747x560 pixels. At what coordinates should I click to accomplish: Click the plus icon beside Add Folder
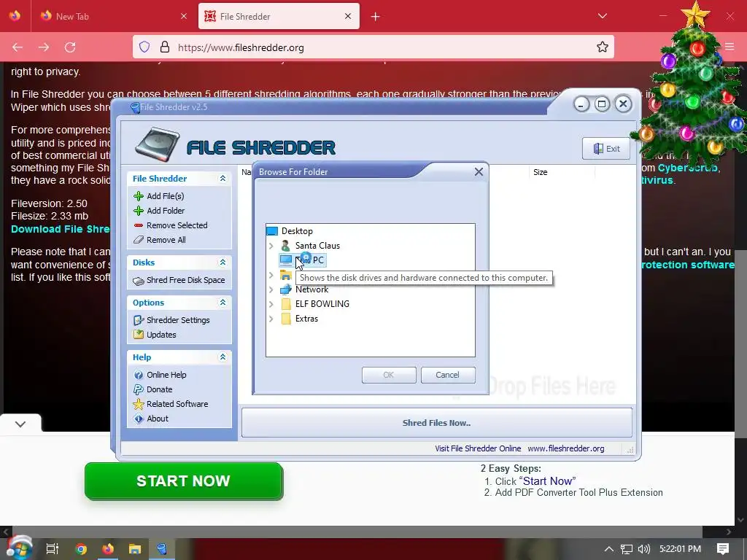coord(139,211)
